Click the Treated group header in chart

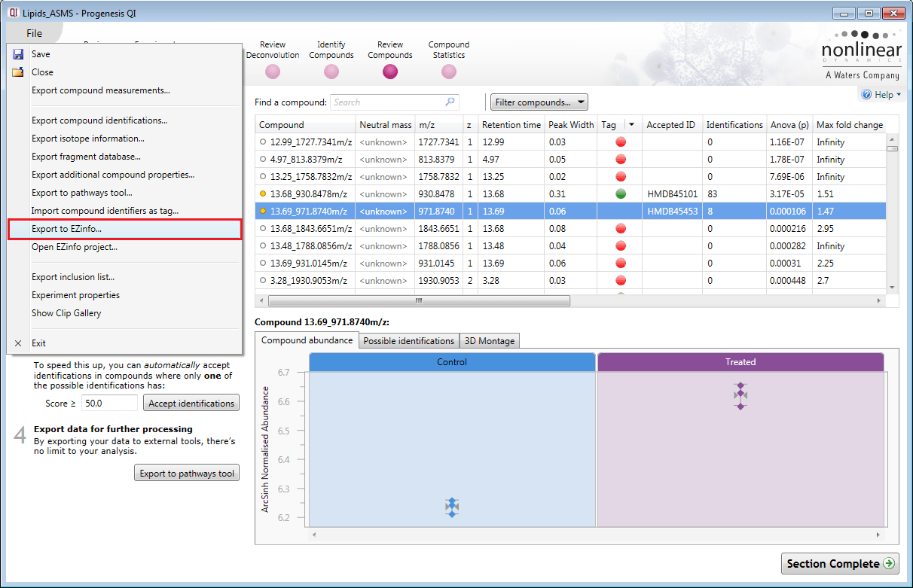[x=740, y=362]
